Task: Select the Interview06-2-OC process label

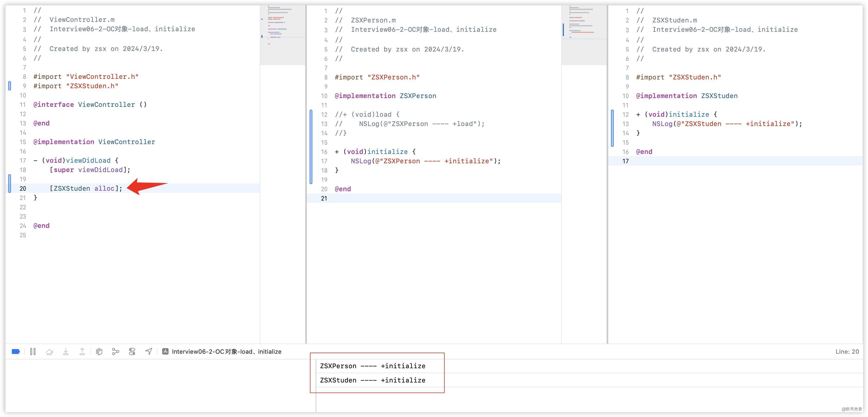Action: (226, 352)
